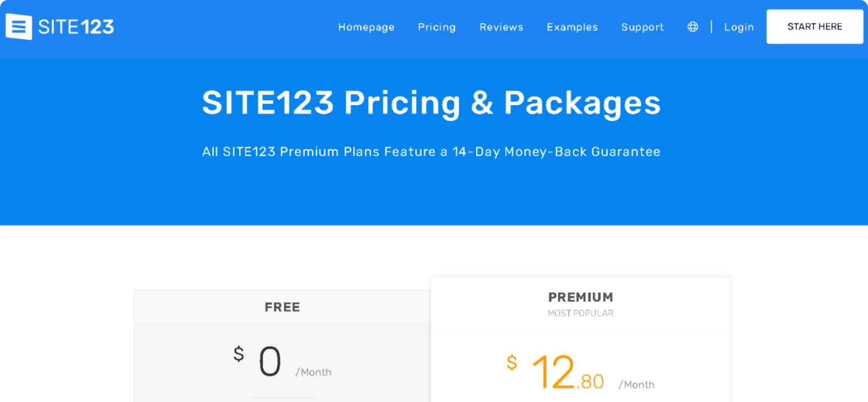Select the FREE plan header
Screen dimensions: 868x402
[x=282, y=307]
